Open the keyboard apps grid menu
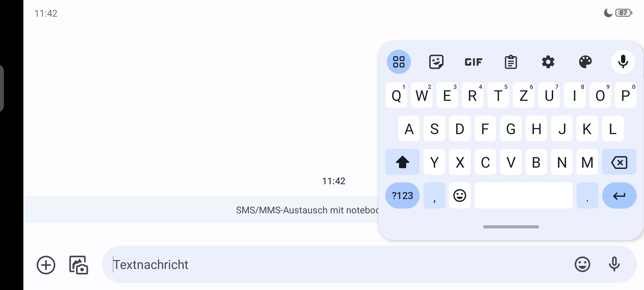Viewport: 644px width, 290px height. pos(398,62)
